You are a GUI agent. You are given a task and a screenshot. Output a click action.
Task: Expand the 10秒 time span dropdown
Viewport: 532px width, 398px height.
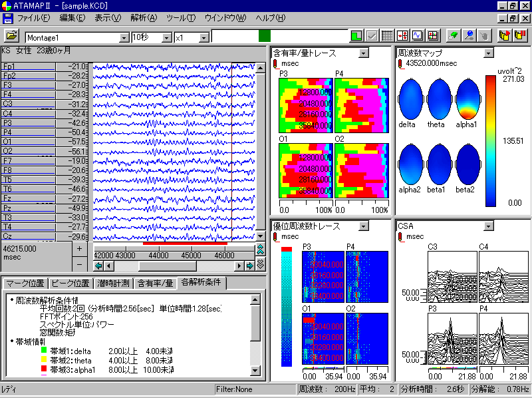(166, 38)
